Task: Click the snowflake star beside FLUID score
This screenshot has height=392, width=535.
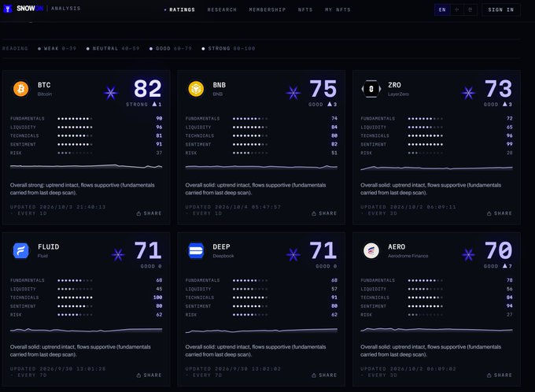Action: pyautogui.click(x=118, y=255)
